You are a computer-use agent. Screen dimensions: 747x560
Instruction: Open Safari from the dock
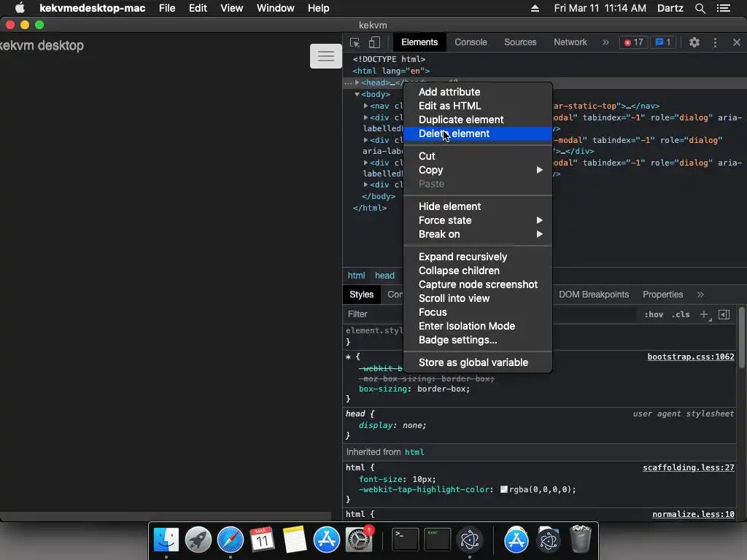click(x=230, y=540)
